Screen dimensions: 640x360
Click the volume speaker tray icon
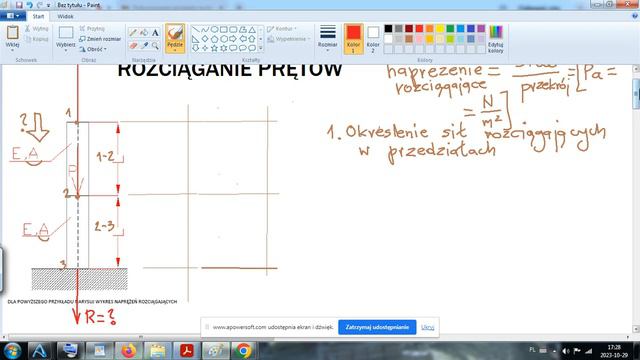[x=565, y=351]
